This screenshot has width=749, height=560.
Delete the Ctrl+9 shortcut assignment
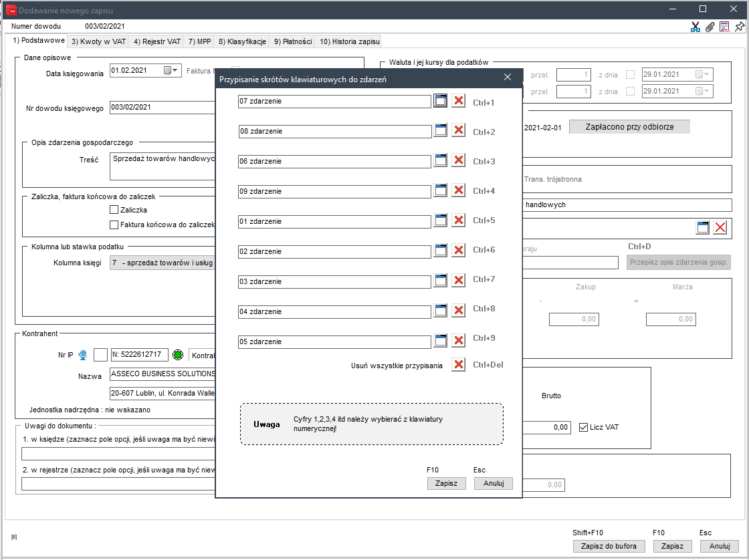point(458,341)
